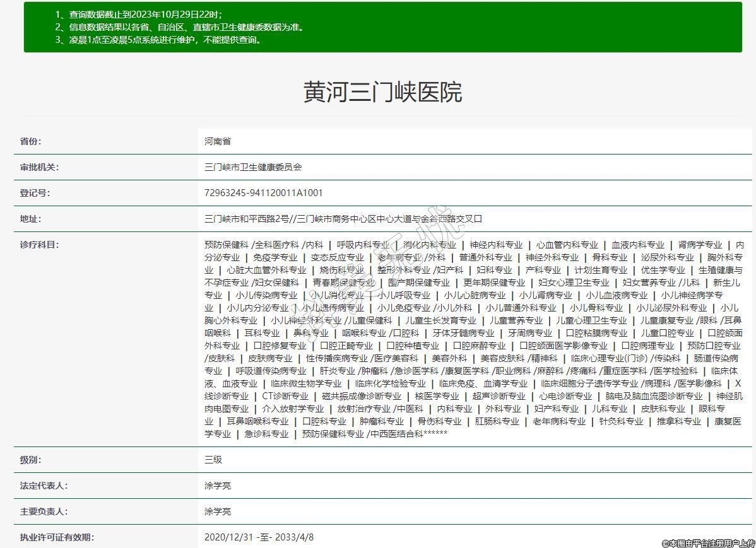The image size is (756, 548).
Task: Click the 执业许可证有效期 row label
Action: click(57, 537)
